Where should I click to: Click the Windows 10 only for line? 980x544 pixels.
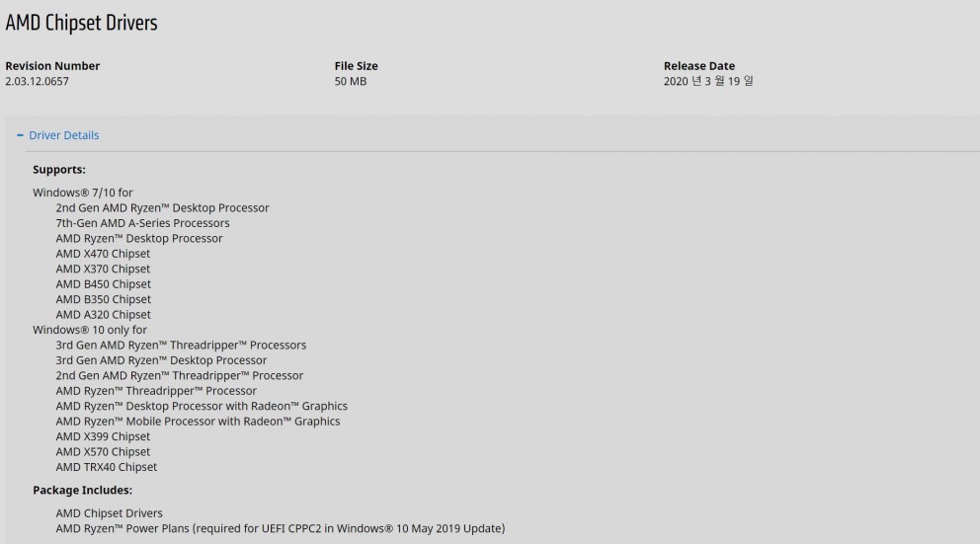point(90,330)
